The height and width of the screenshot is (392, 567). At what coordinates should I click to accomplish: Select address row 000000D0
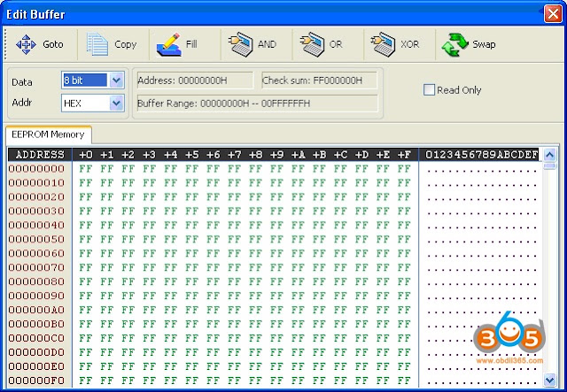click(x=36, y=352)
